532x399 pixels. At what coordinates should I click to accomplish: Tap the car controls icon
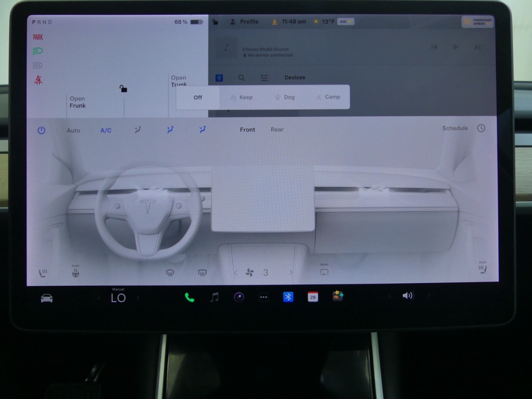click(47, 298)
